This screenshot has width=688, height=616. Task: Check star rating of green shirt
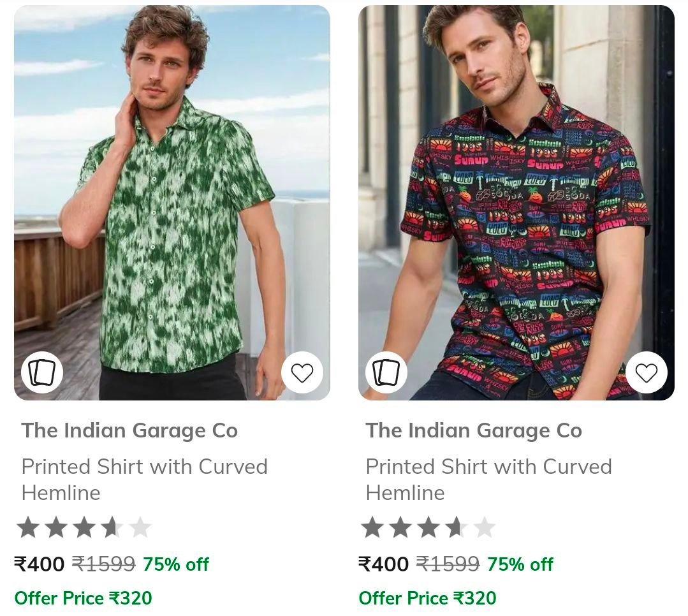pyautogui.click(x=84, y=527)
